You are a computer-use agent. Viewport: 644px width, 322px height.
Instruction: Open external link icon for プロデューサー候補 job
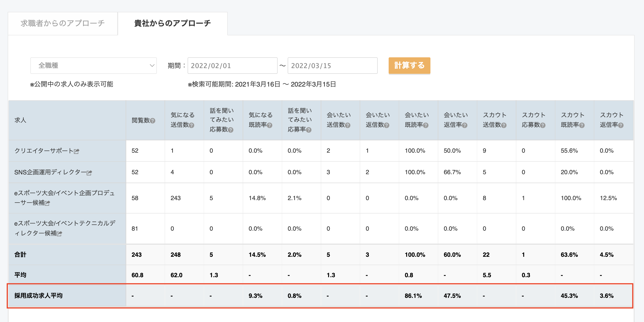point(47,203)
